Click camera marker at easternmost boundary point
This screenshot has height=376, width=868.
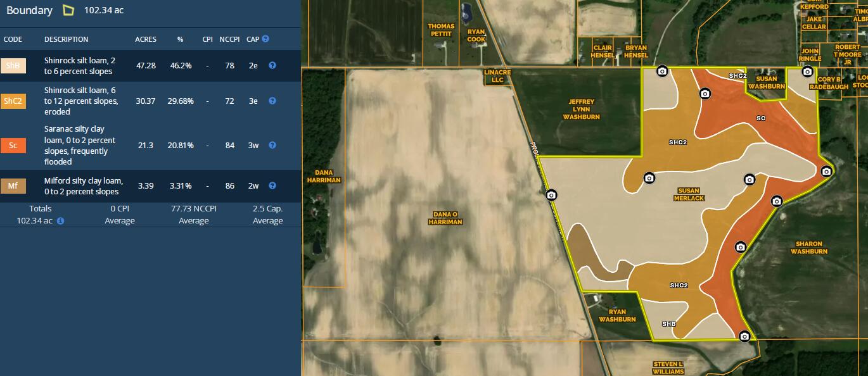coord(826,171)
